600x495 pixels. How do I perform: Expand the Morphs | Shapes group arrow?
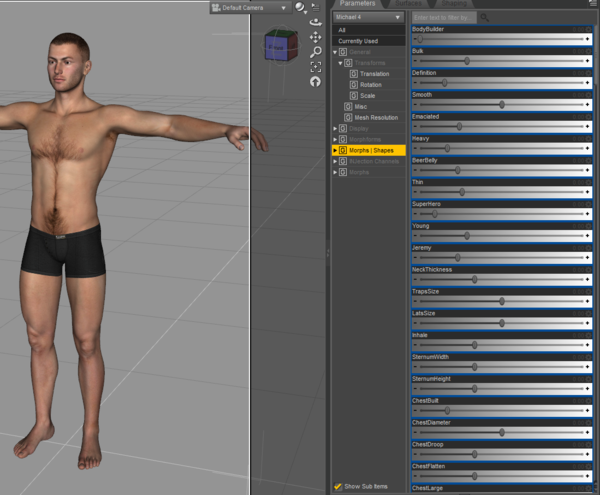point(335,150)
